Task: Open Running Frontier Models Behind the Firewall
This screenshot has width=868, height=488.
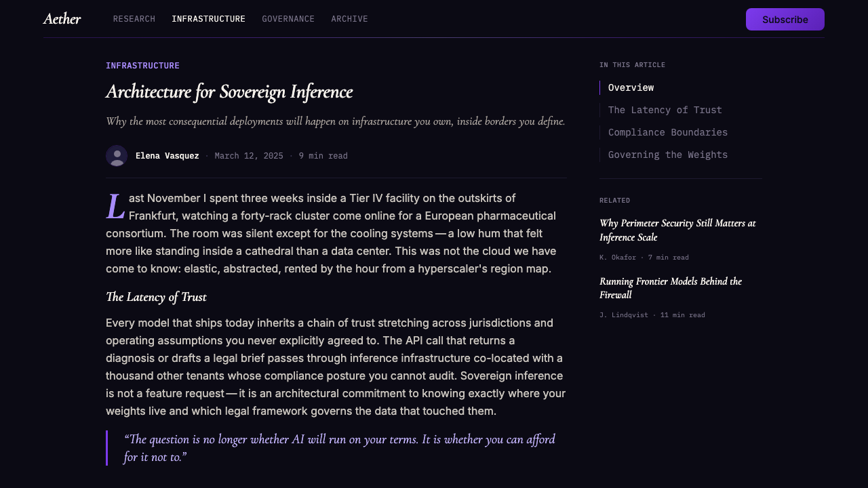Action: tap(671, 288)
